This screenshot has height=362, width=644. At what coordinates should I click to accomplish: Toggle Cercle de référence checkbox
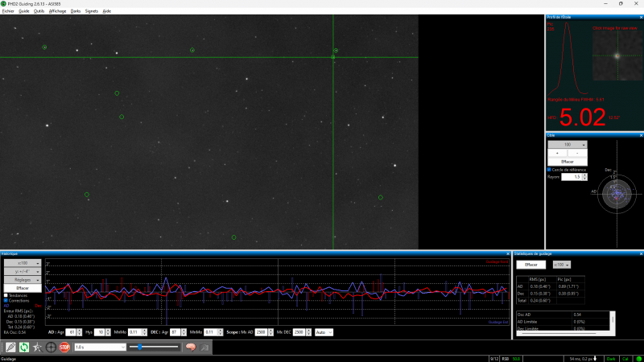click(549, 170)
